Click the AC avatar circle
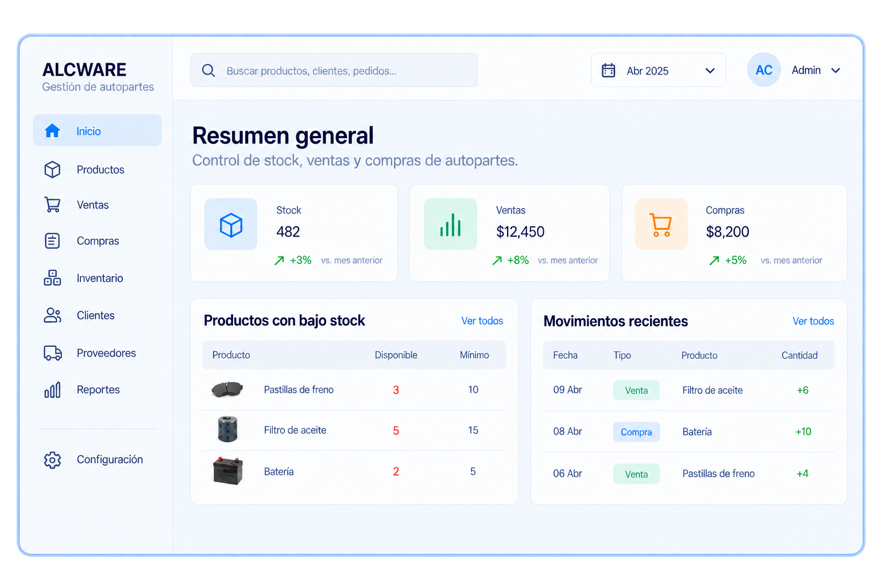 tap(764, 70)
